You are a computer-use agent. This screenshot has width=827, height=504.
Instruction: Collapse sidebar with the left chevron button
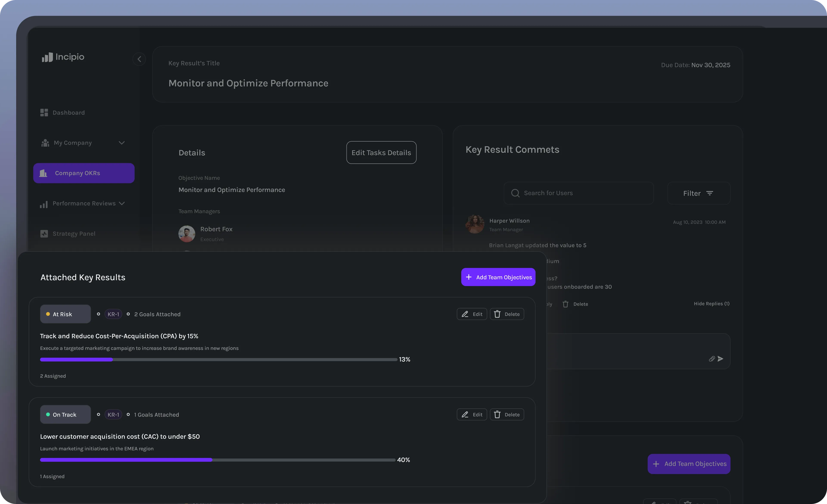(139, 59)
